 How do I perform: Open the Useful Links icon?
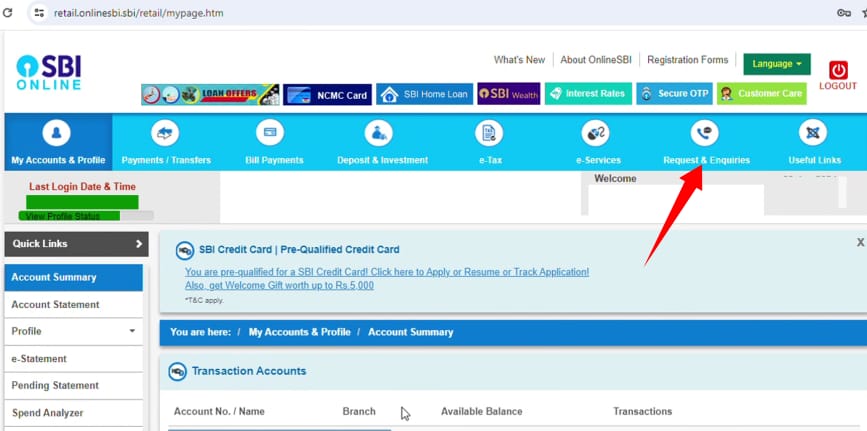pos(813,133)
